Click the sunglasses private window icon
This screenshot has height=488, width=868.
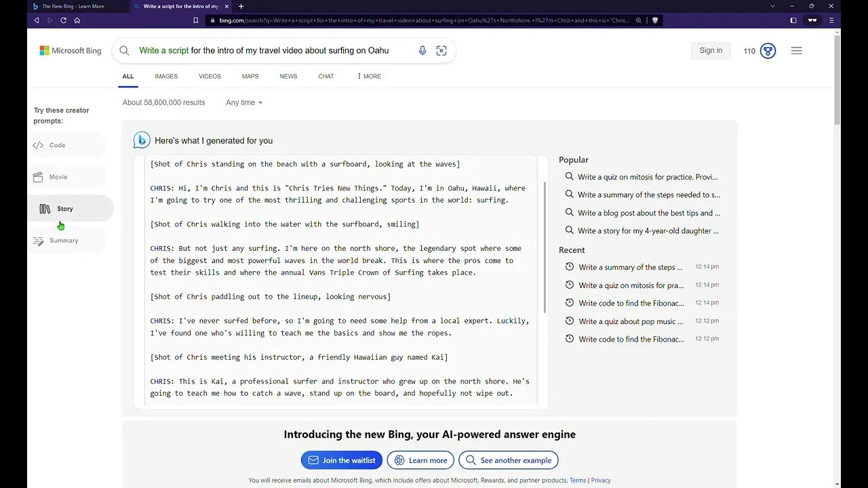pos(812,20)
